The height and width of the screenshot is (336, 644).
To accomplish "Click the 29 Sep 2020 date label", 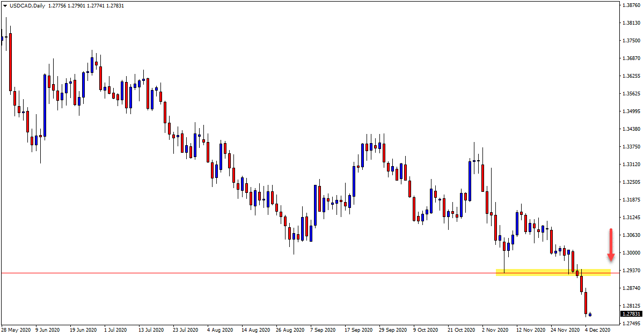I will pyautogui.click(x=393, y=330).
